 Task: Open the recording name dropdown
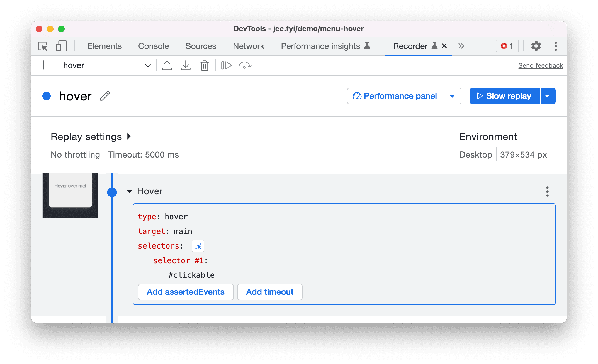click(x=148, y=65)
